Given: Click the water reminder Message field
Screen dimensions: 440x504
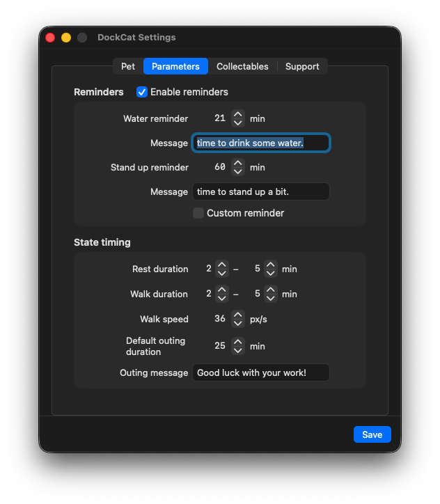Looking at the screenshot, I should [261, 143].
